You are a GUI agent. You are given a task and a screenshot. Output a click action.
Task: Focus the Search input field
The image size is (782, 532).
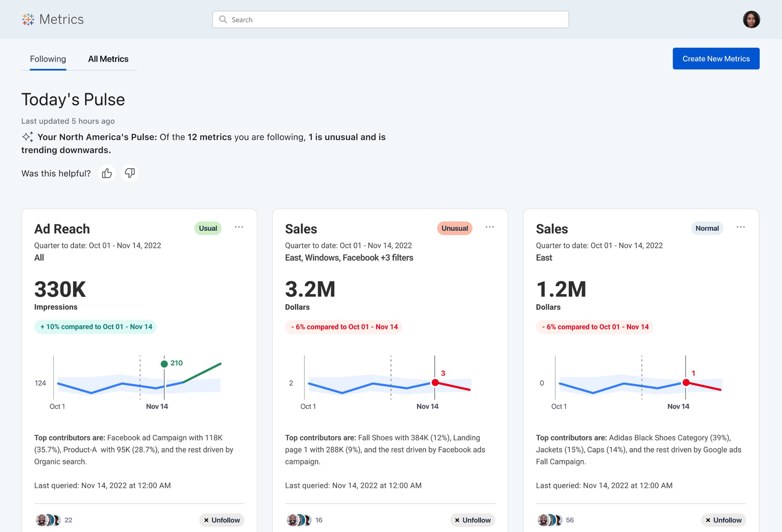pos(391,20)
